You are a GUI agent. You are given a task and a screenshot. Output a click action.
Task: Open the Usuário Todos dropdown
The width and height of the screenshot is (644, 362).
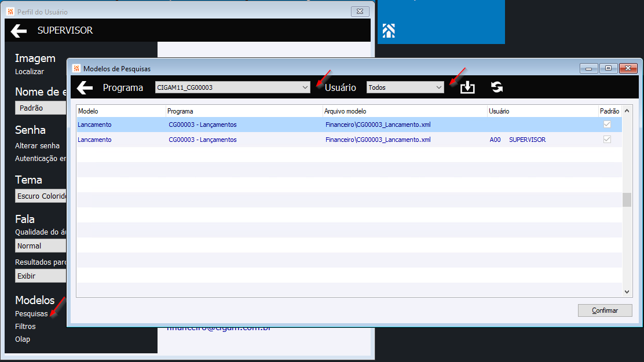click(x=405, y=87)
